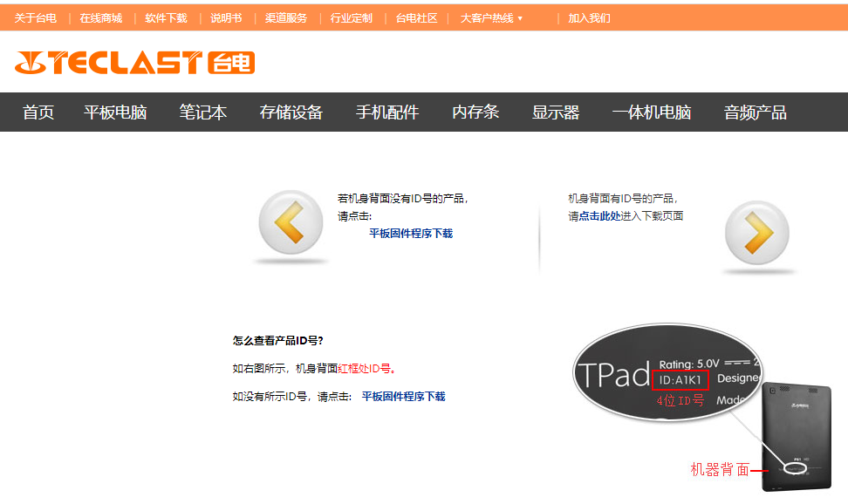Viewport: 848px width, 504px height.
Task: Click the right yellow arrow button
Action: pos(756,233)
